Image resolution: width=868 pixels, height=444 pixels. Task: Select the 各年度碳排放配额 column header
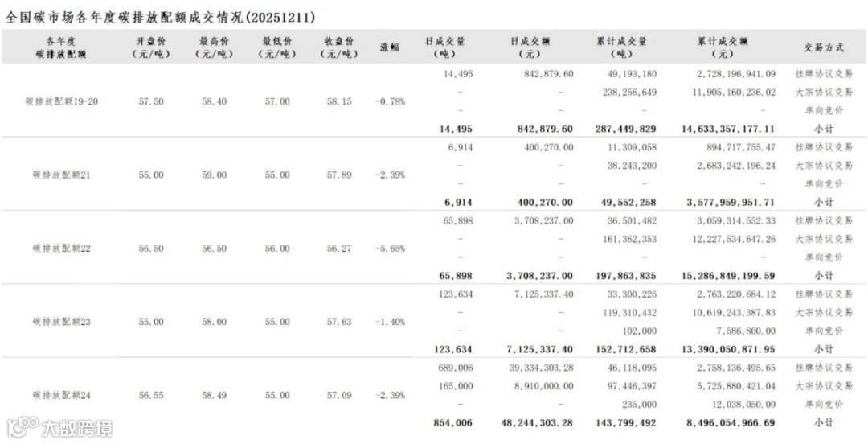tap(60, 47)
